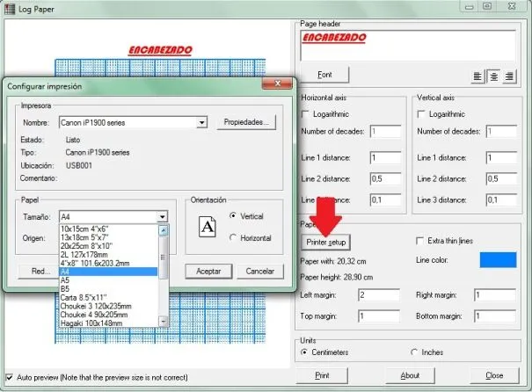Choose Inches units

pyautogui.click(x=414, y=352)
